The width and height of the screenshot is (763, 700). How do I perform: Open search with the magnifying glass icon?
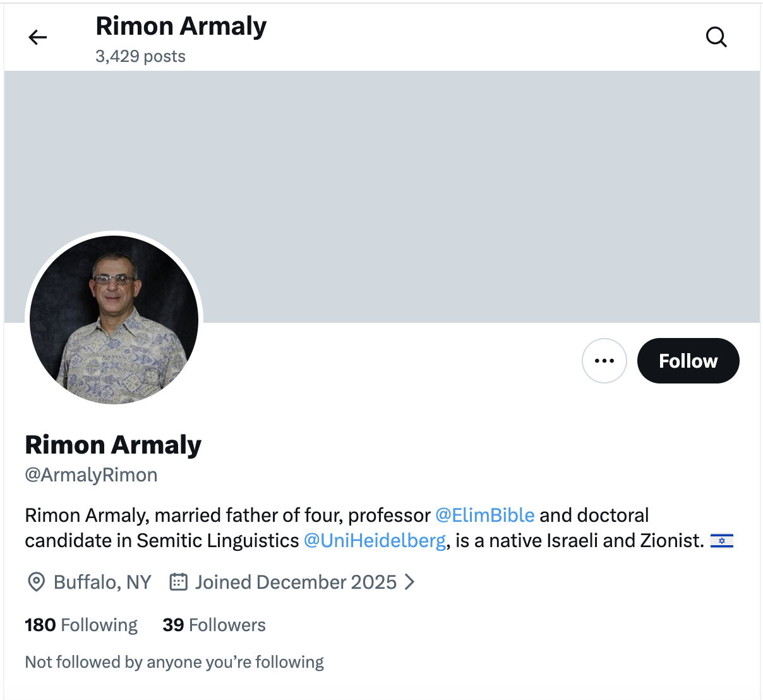tap(716, 37)
